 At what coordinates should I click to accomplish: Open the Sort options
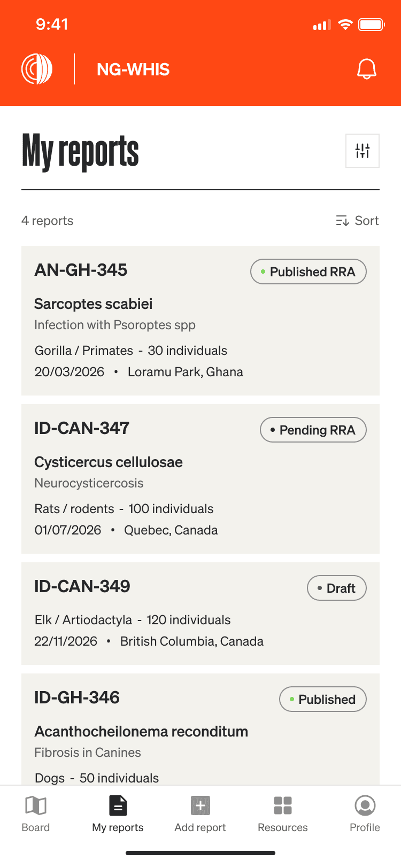[x=357, y=221]
